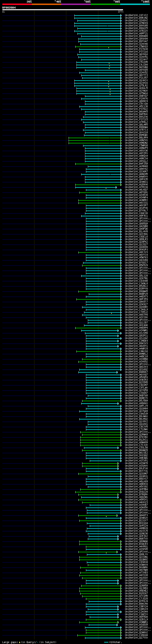The image size is (152, 644).
Task: Select the UniRef100_A9TK65 label
Action: click(137, 70)
